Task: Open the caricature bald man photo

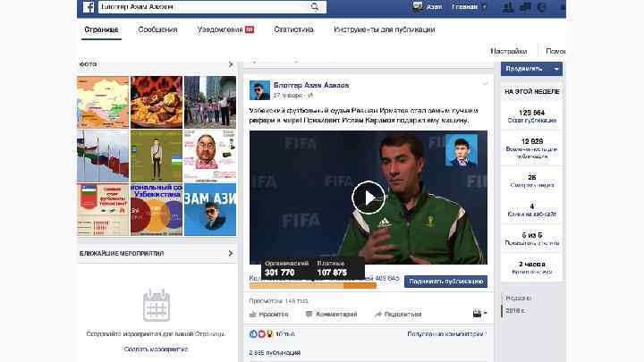Action: [x=210, y=156]
